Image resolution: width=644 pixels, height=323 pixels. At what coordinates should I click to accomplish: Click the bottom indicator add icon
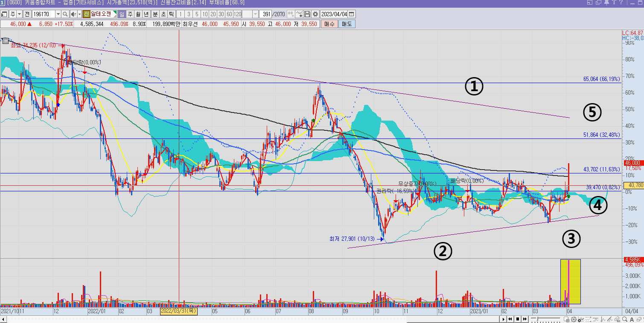pyautogui.click(x=581, y=319)
